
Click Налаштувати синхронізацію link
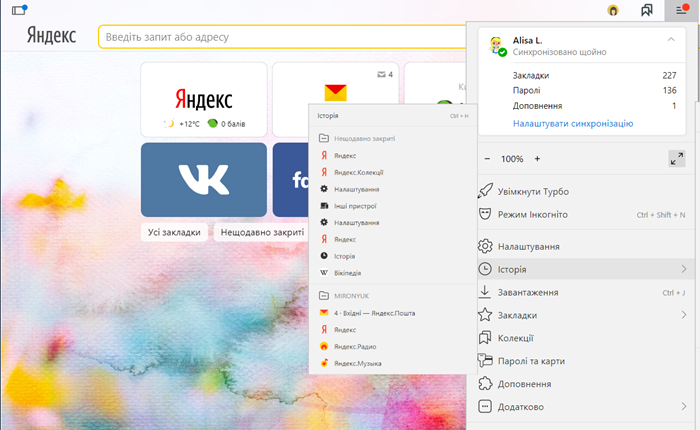click(x=573, y=123)
